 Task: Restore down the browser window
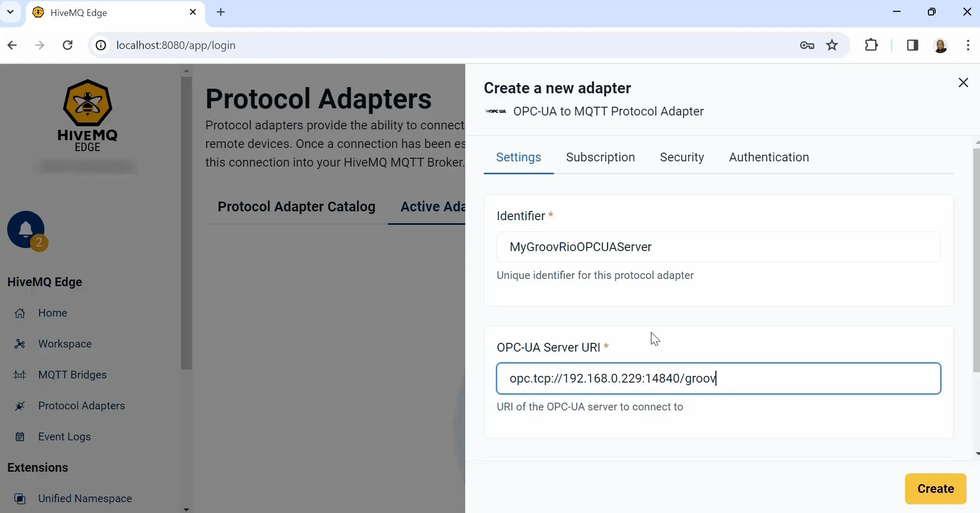(x=932, y=12)
